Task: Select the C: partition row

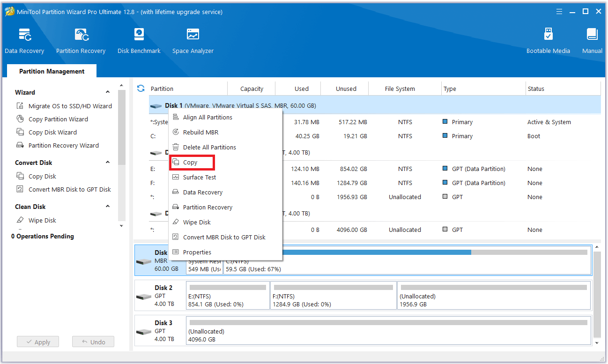Action: pos(375,136)
